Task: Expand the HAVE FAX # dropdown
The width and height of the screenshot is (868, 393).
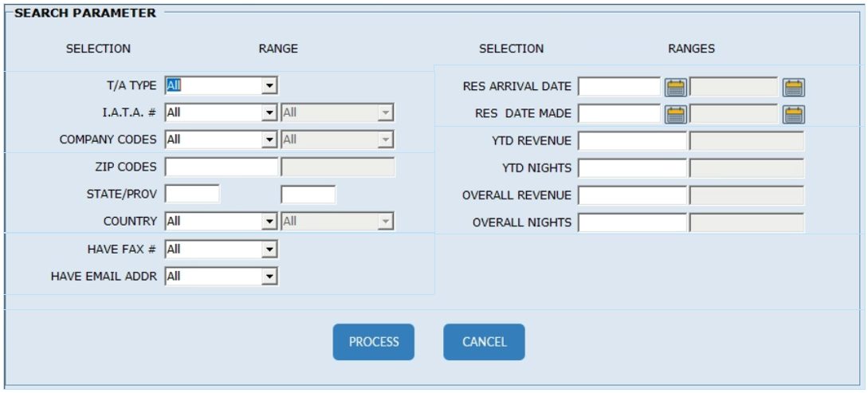Action: [269, 250]
